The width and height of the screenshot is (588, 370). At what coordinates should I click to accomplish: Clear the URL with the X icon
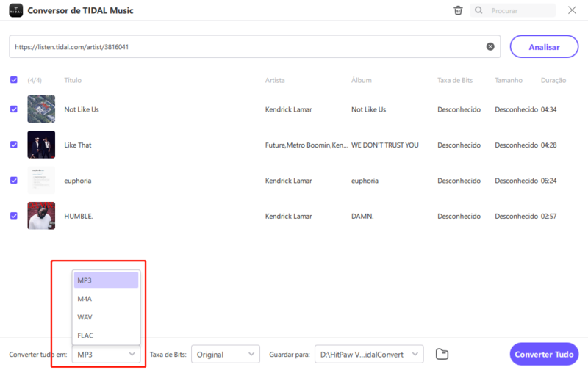(490, 46)
